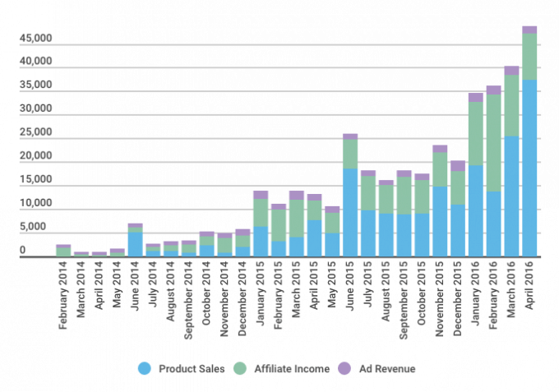This screenshot has width=559, height=392.
Task: Select the Ad Revenue legend label
Action: (x=387, y=368)
